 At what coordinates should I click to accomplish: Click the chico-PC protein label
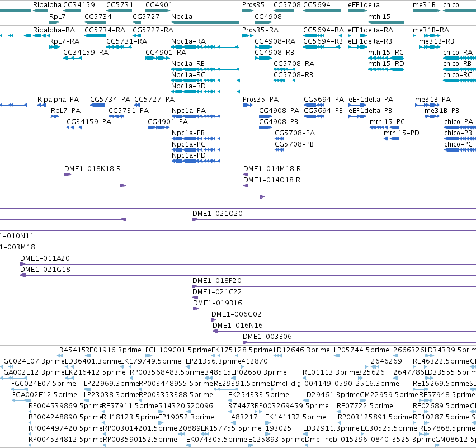(x=458, y=144)
